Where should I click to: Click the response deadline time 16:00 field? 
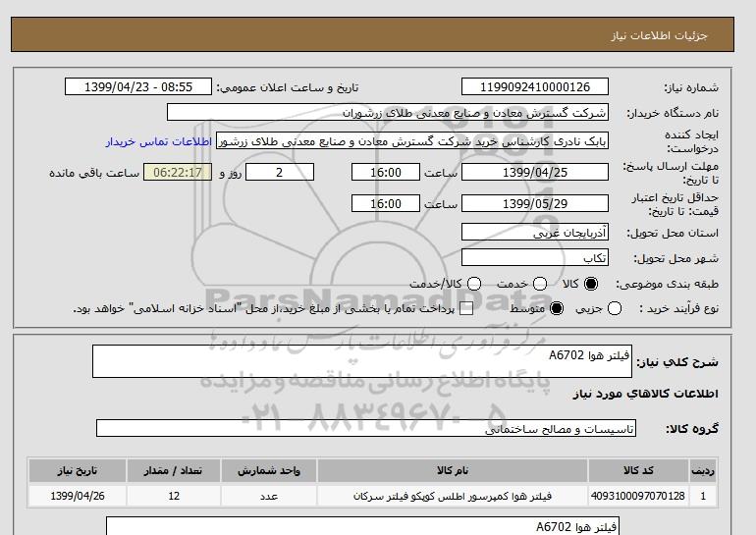point(386,172)
